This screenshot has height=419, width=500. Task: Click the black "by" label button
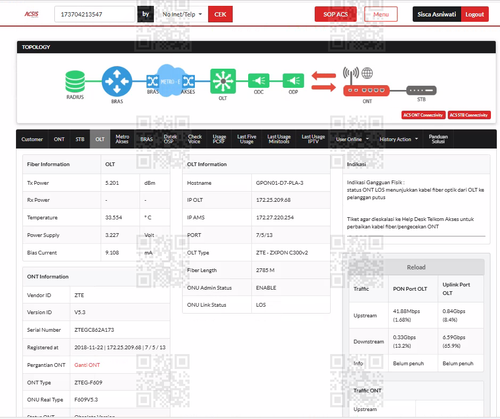point(146,14)
